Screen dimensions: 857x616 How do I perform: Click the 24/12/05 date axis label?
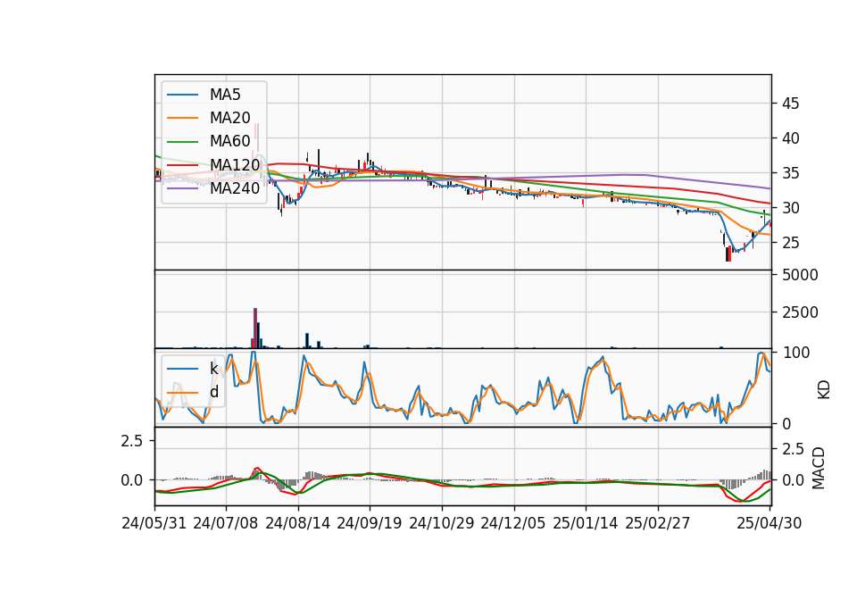(x=513, y=523)
